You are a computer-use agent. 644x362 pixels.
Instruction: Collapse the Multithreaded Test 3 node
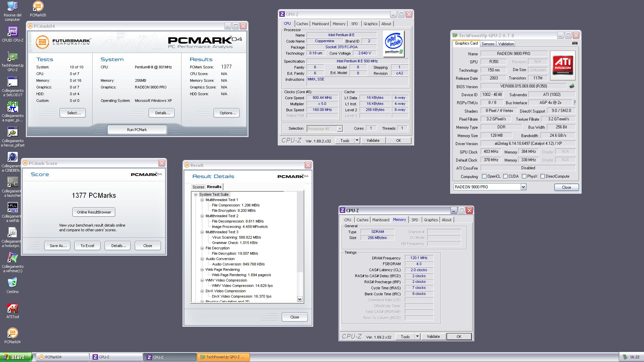pyautogui.click(x=202, y=232)
